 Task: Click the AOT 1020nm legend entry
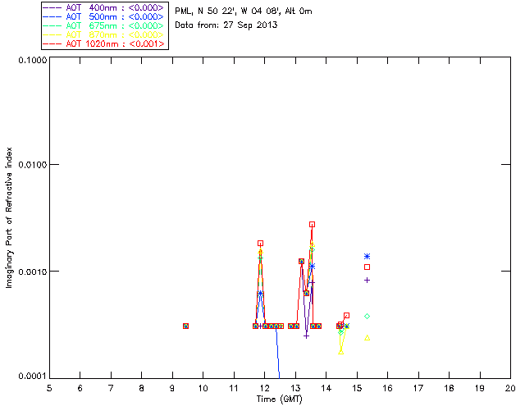pos(104,43)
